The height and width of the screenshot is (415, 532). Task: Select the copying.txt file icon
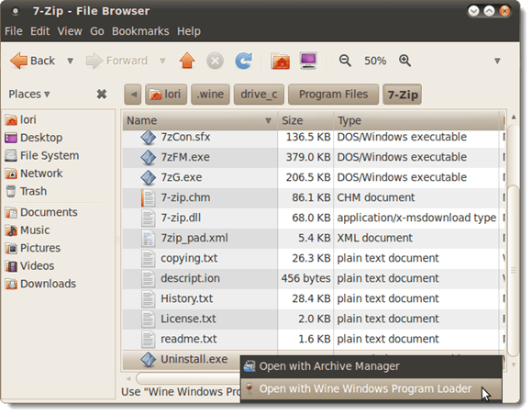[x=149, y=258]
